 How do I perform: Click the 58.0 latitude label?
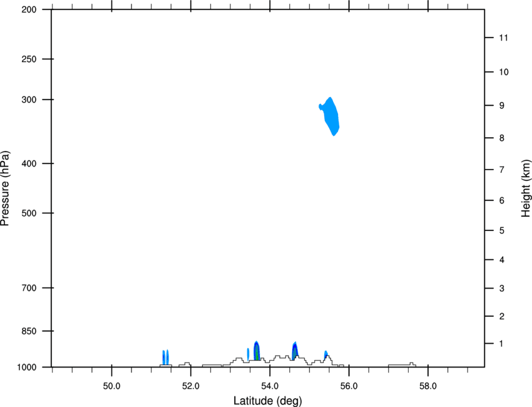(428, 386)
